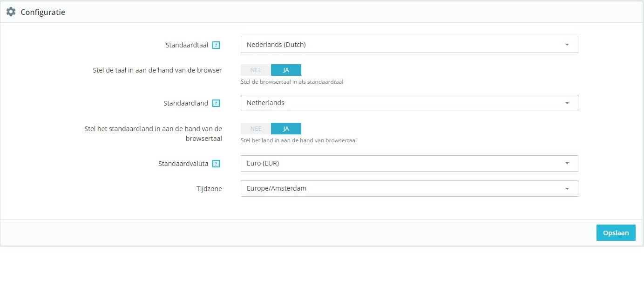The image size is (644, 292).
Task: Open the Tijdzone dropdown showing Europe/Amsterdam
Action: pyautogui.click(x=409, y=188)
